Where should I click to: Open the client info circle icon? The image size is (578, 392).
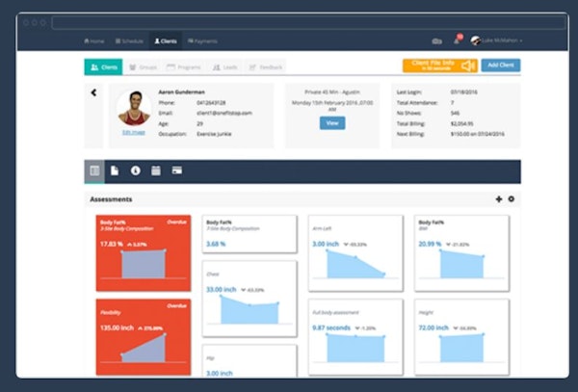point(135,170)
